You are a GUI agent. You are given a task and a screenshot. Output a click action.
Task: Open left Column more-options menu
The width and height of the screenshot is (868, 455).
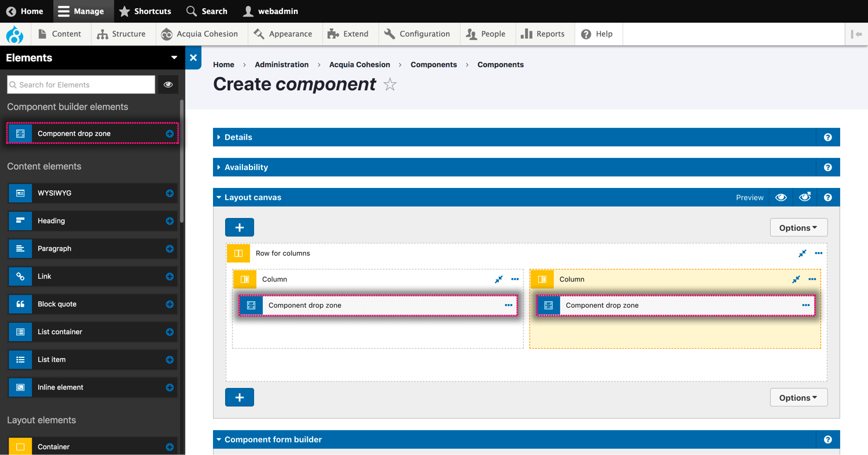pyautogui.click(x=515, y=279)
